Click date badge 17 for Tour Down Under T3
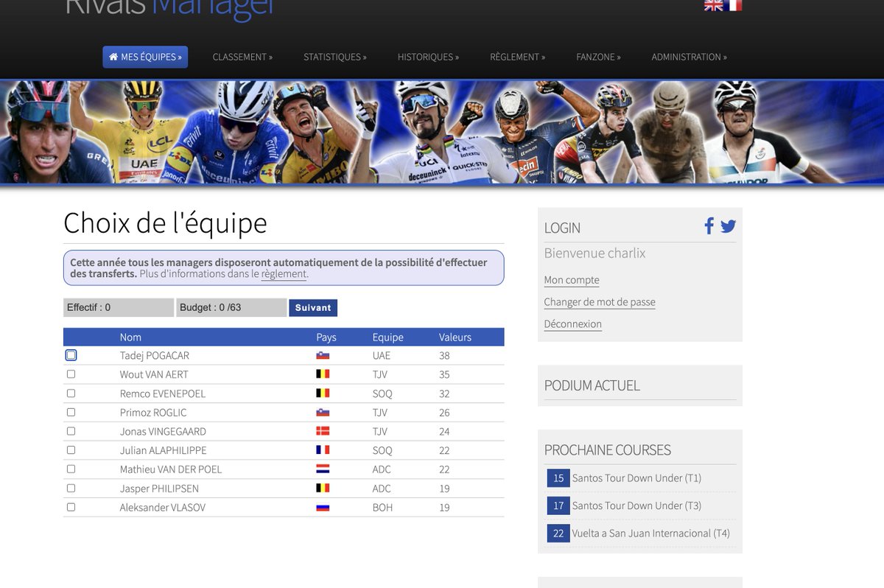This screenshot has width=884, height=588. (x=558, y=505)
